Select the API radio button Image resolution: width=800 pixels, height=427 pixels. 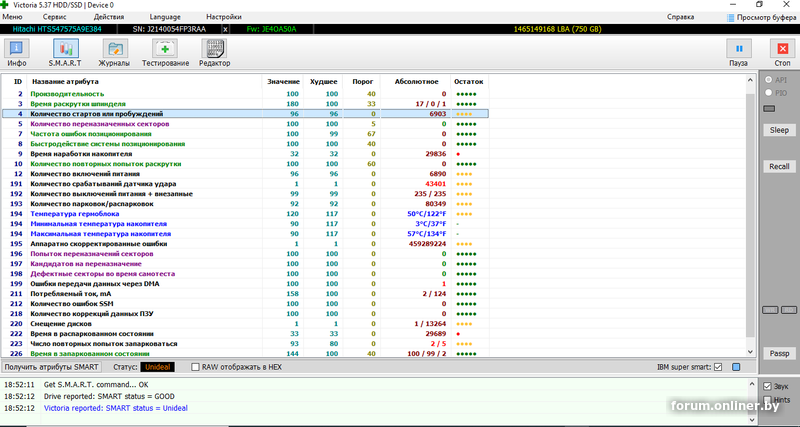pyautogui.click(x=768, y=79)
